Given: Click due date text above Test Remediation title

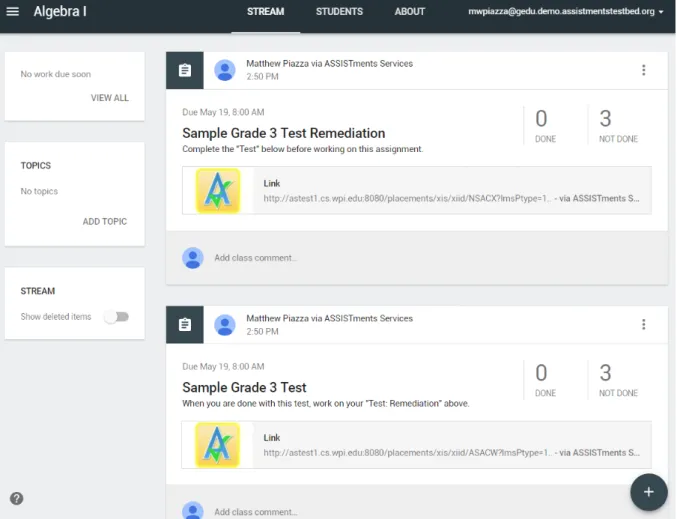Looking at the screenshot, I should pyautogui.click(x=223, y=112).
